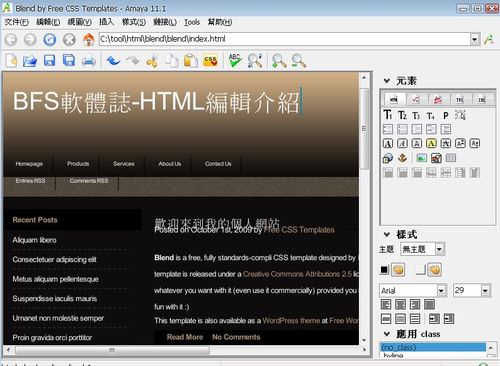Open the find and replace tool

tap(255, 61)
